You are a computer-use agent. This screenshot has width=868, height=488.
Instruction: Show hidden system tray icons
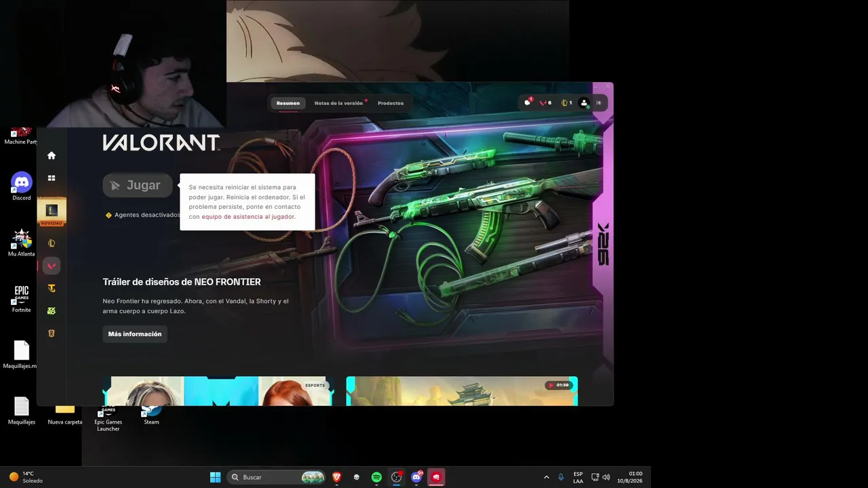click(x=547, y=477)
